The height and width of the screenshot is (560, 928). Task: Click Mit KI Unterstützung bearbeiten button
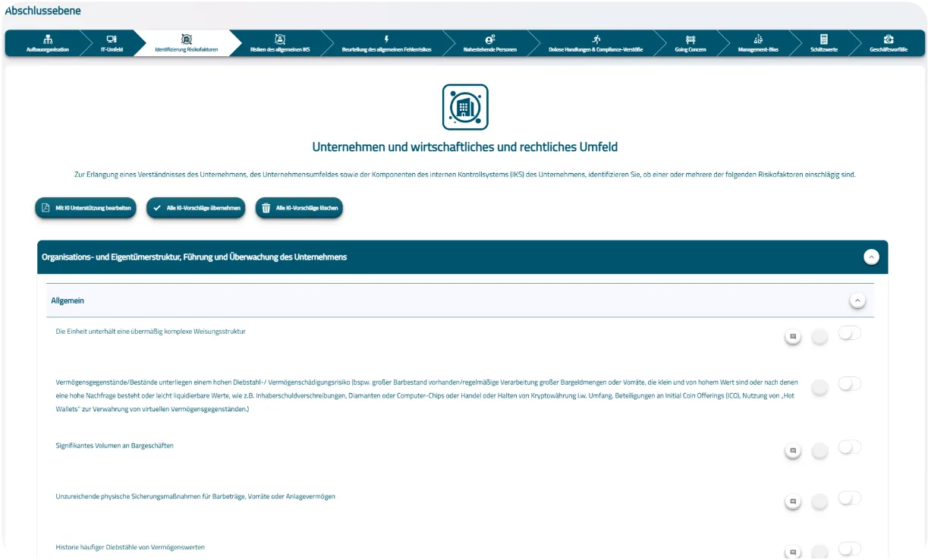click(x=86, y=208)
